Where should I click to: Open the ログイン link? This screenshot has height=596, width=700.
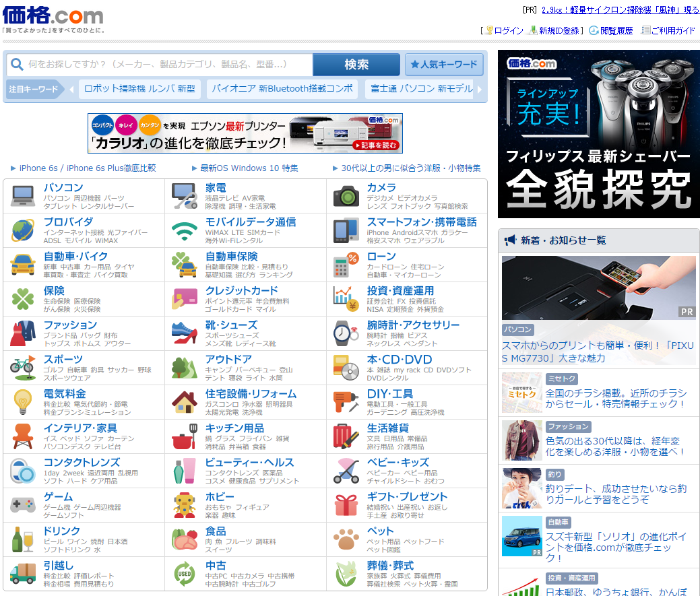509,30
